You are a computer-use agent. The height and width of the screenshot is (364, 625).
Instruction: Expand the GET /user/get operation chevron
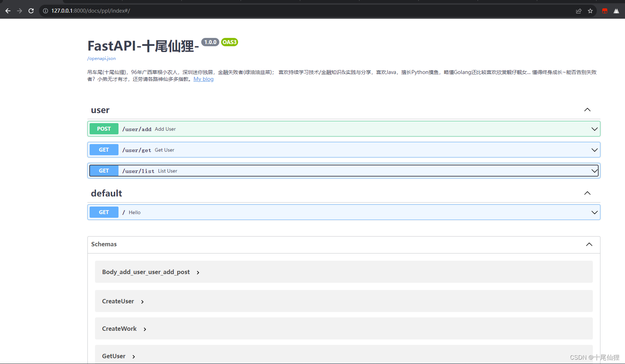click(594, 150)
